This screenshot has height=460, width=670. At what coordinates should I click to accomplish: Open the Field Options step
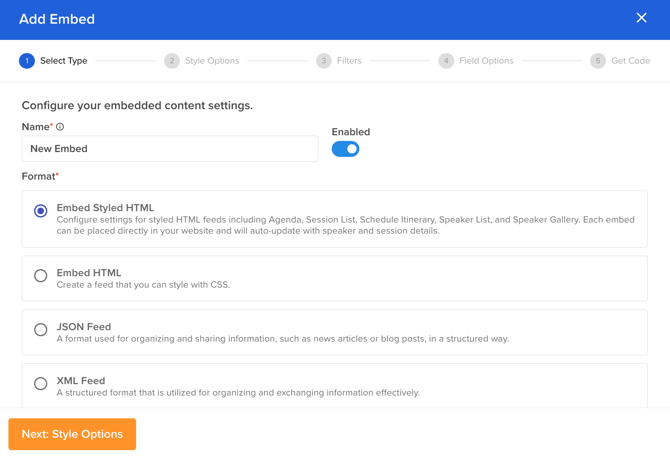tap(486, 61)
